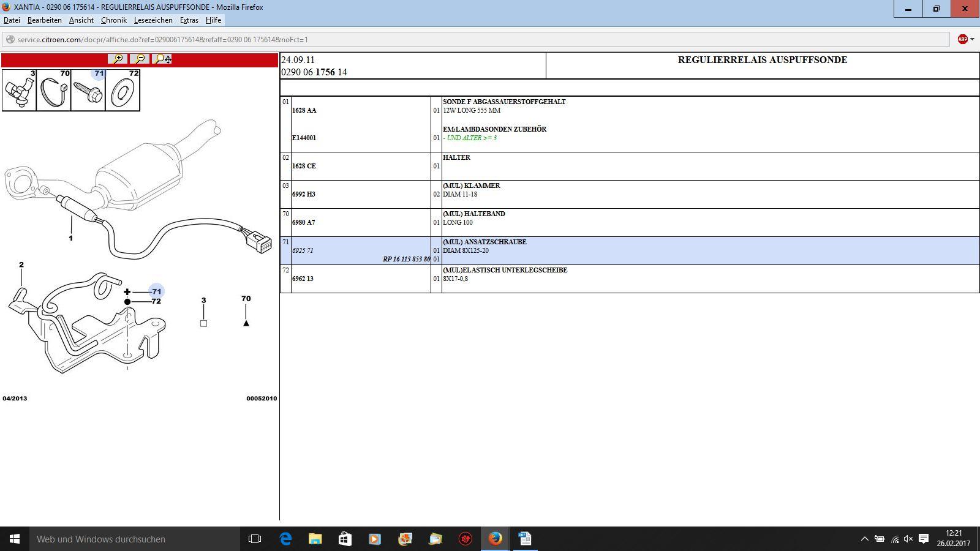980x551 pixels.
Task: Open the media player taskbar icon
Action: 375,539
